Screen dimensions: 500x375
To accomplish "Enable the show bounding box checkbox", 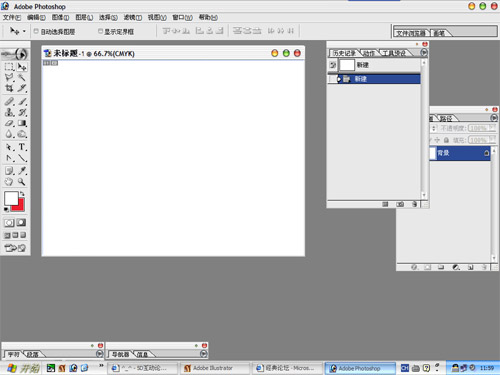I will tap(100, 31).
